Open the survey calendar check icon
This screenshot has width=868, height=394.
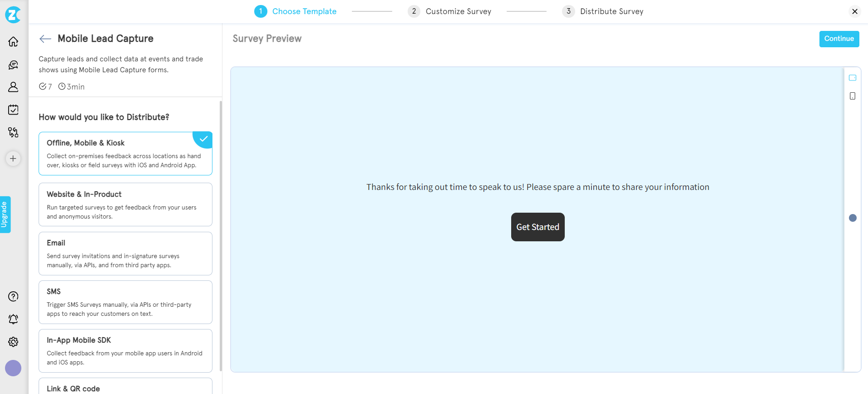[x=13, y=110]
